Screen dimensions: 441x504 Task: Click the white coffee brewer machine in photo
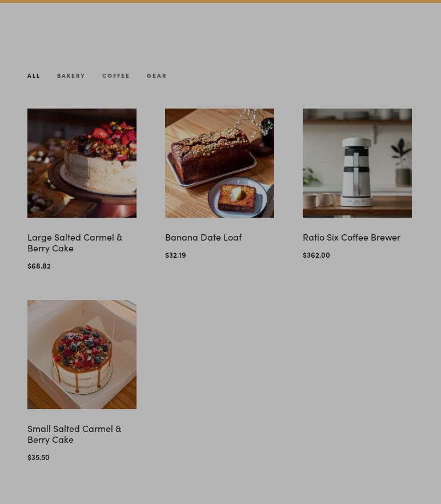click(356, 172)
